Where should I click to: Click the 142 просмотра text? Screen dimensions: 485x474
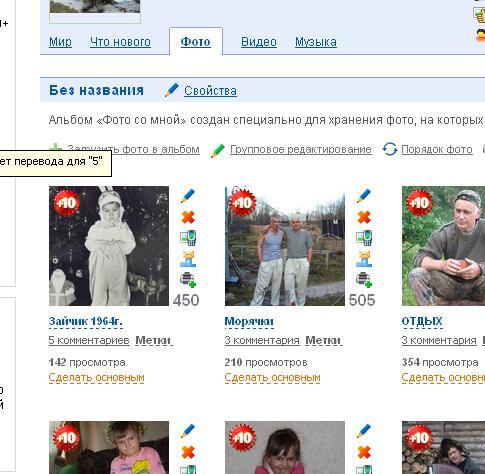[x=87, y=362]
